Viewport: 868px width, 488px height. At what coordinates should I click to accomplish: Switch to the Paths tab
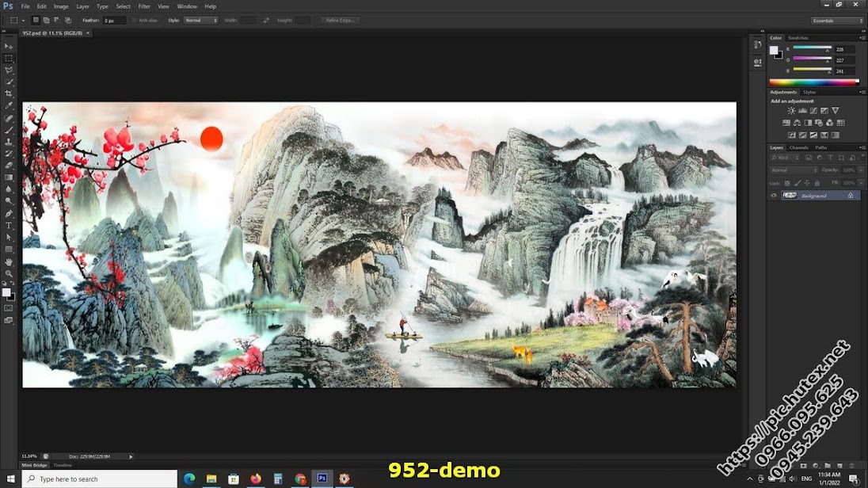(821, 148)
